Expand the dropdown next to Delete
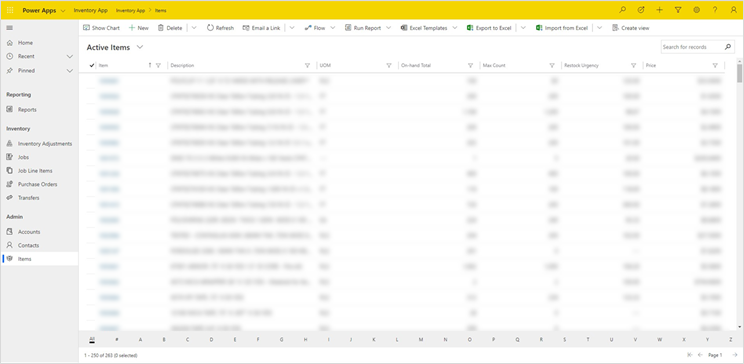 194,28
